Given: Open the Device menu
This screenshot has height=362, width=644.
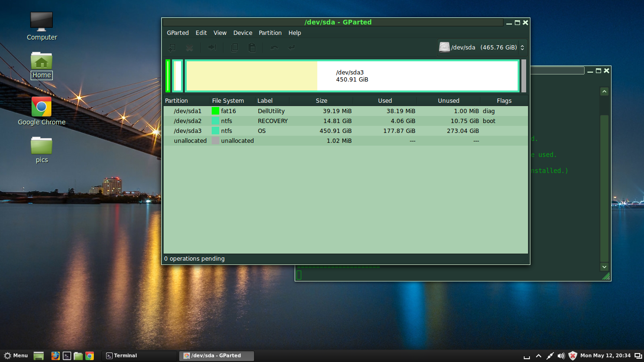Looking at the screenshot, I should coord(243,33).
